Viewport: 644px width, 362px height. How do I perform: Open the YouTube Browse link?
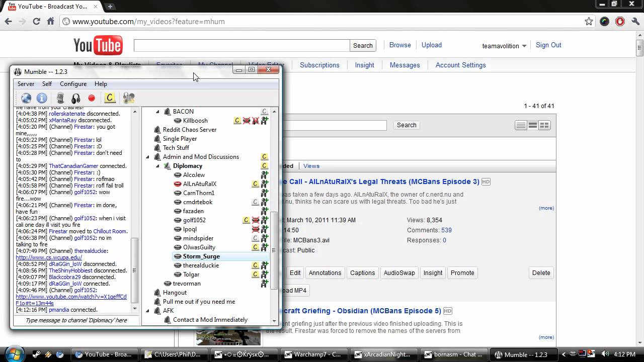tap(400, 45)
